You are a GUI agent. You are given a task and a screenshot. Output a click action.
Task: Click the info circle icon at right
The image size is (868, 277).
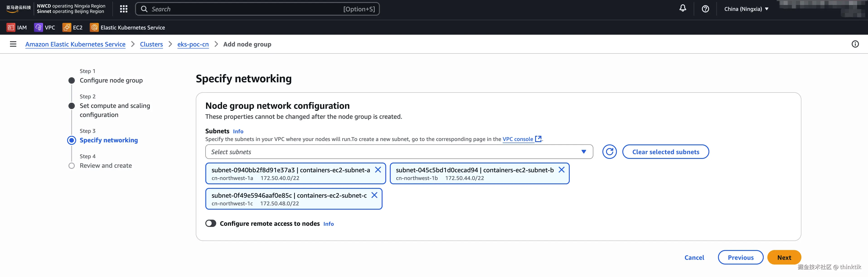[855, 44]
